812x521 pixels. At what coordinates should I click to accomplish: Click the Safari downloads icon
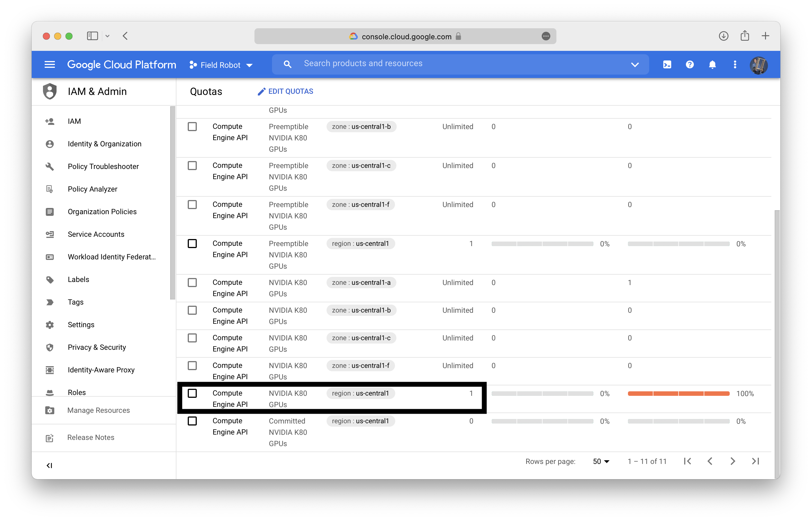click(723, 36)
